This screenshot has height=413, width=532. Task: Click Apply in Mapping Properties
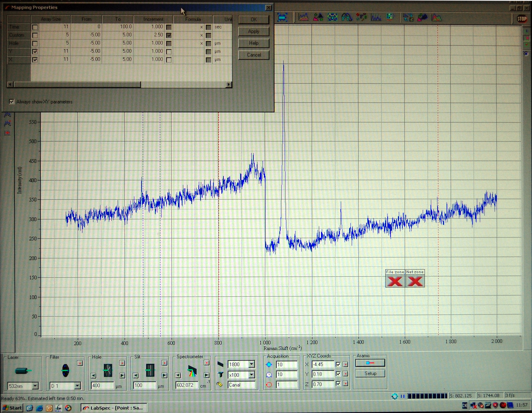coord(254,31)
